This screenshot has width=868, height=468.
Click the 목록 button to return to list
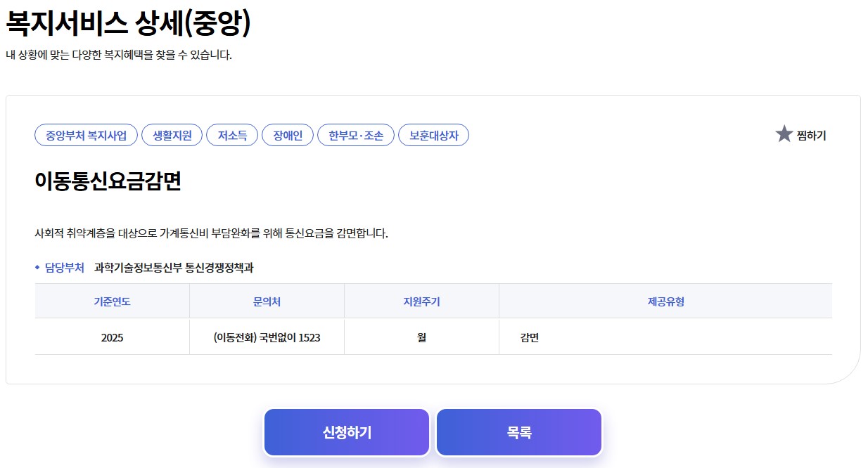point(518,431)
